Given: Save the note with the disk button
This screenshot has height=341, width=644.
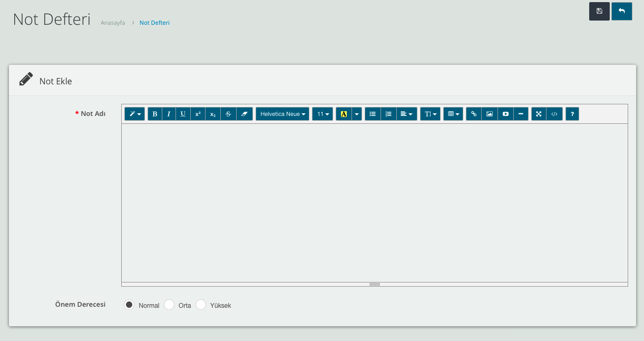Looking at the screenshot, I should tap(599, 11).
